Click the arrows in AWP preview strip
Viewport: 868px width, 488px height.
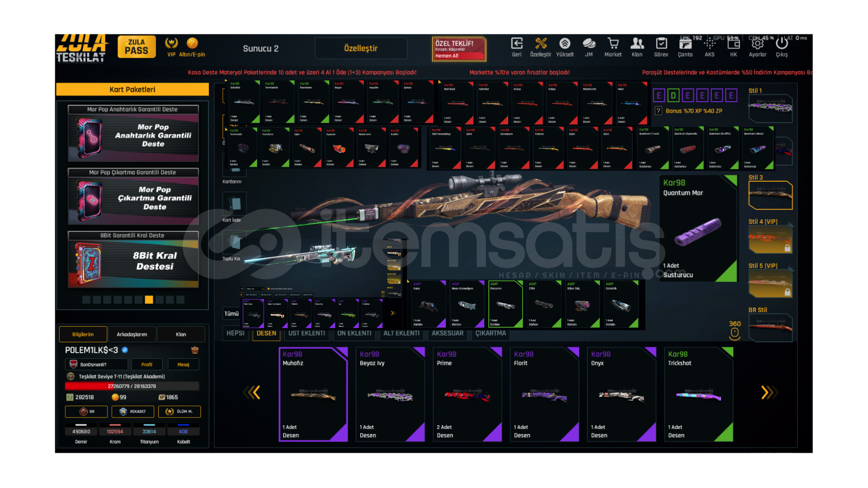pyautogui.click(x=392, y=313)
